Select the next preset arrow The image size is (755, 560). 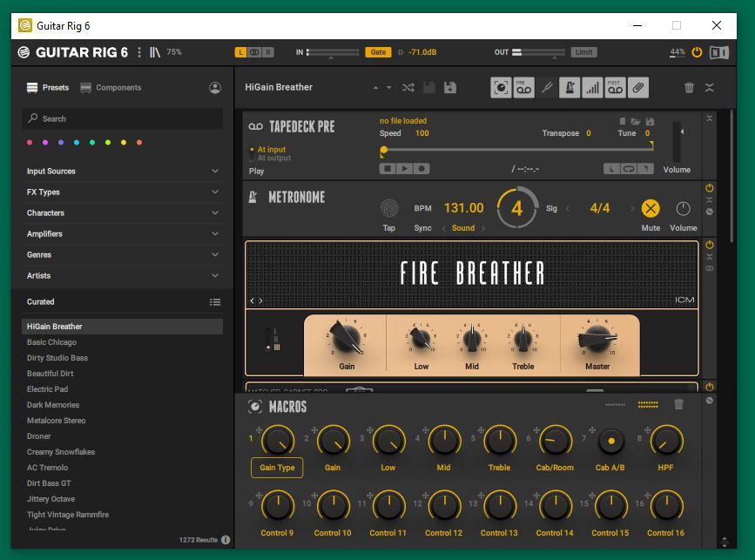[388, 88]
